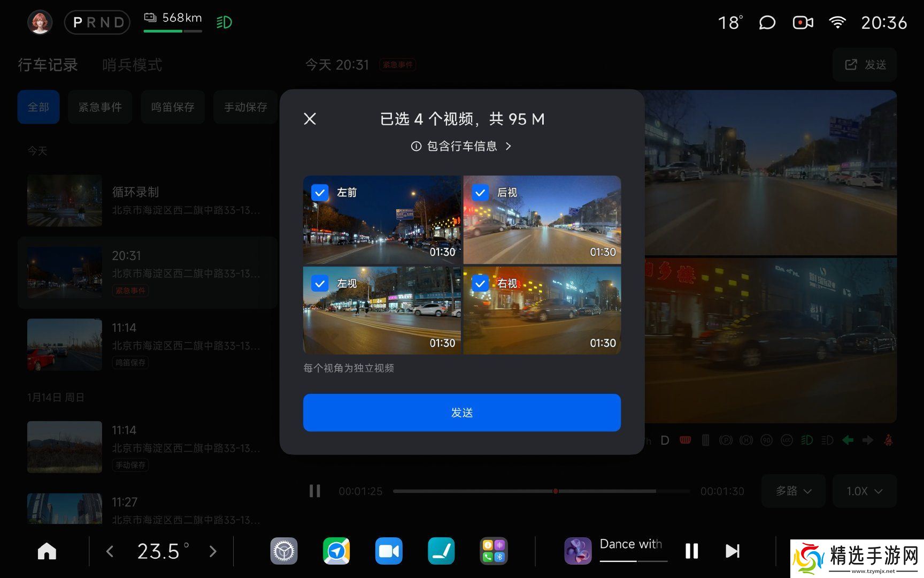Open the seat adjustment app

click(x=441, y=551)
